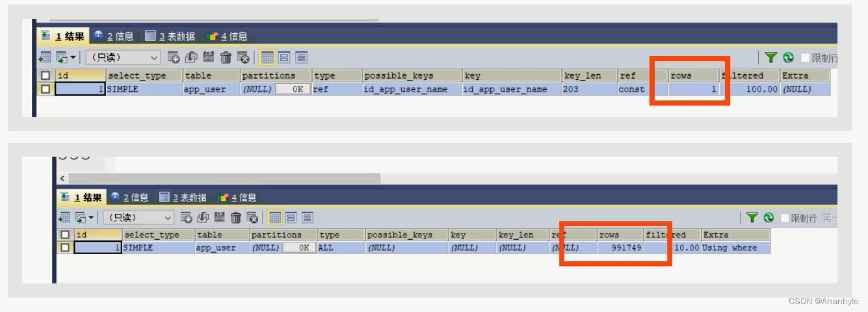Click the possible_keys column header in upper grid

[x=412, y=75]
